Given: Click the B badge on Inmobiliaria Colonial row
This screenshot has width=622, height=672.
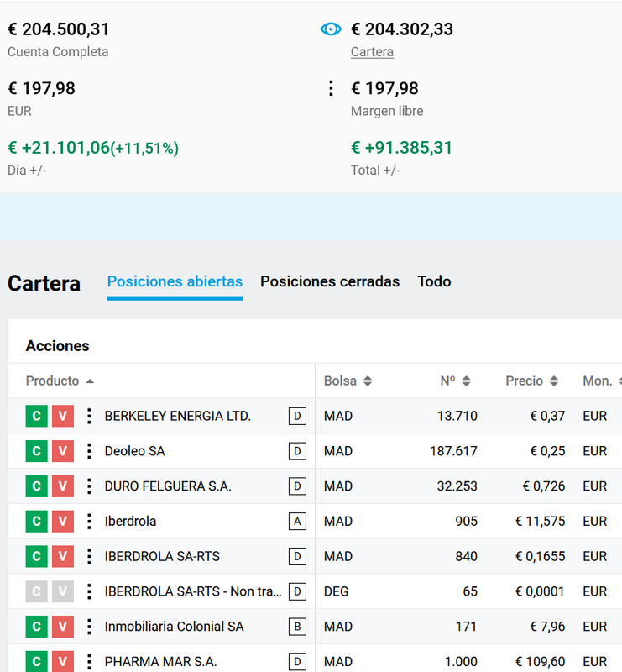Looking at the screenshot, I should (x=297, y=627).
